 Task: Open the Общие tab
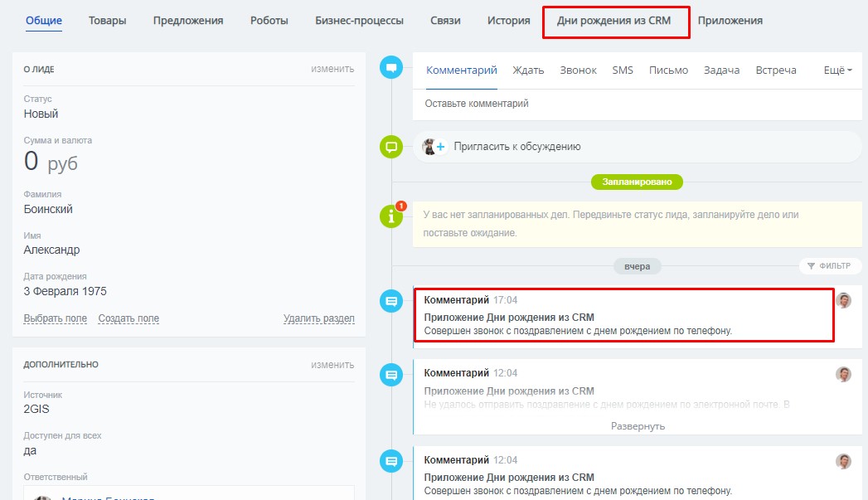point(44,21)
